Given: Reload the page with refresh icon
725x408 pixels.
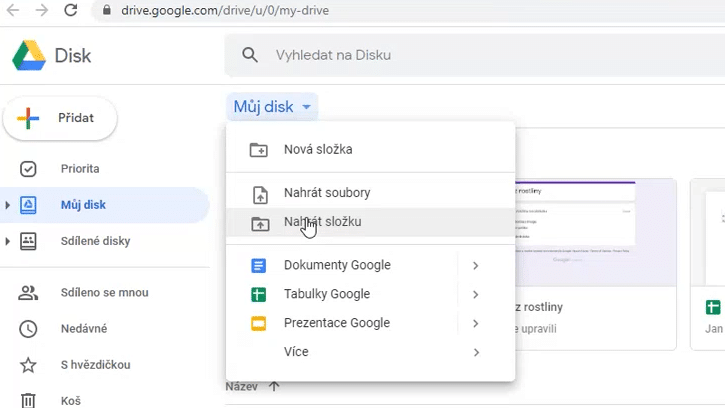Looking at the screenshot, I should click(71, 10).
